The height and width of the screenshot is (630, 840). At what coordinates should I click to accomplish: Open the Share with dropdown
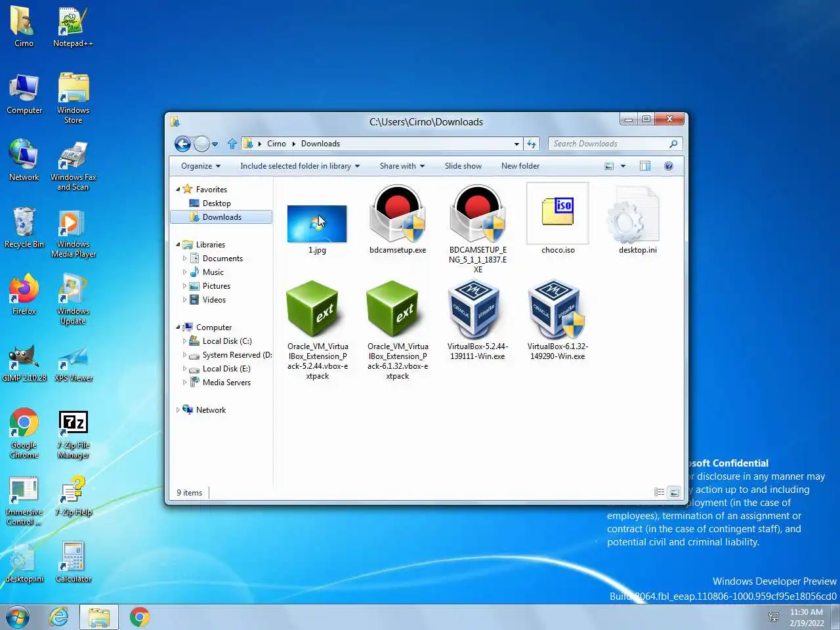(x=402, y=166)
